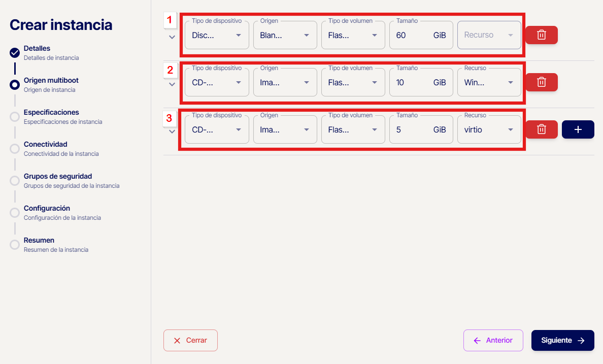Expand the second row chevron
Image resolution: width=603 pixels, height=364 pixels.
tap(172, 84)
